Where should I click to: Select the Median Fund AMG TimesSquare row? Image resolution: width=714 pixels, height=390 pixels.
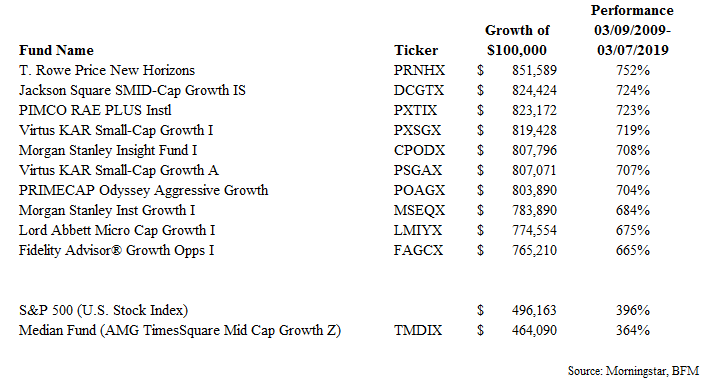tap(335, 330)
